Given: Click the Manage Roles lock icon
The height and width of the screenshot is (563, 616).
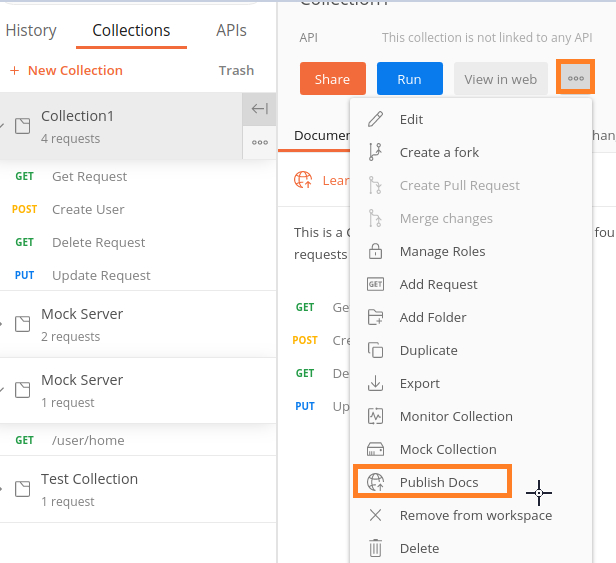Looking at the screenshot, I should (x=376, y=251).
